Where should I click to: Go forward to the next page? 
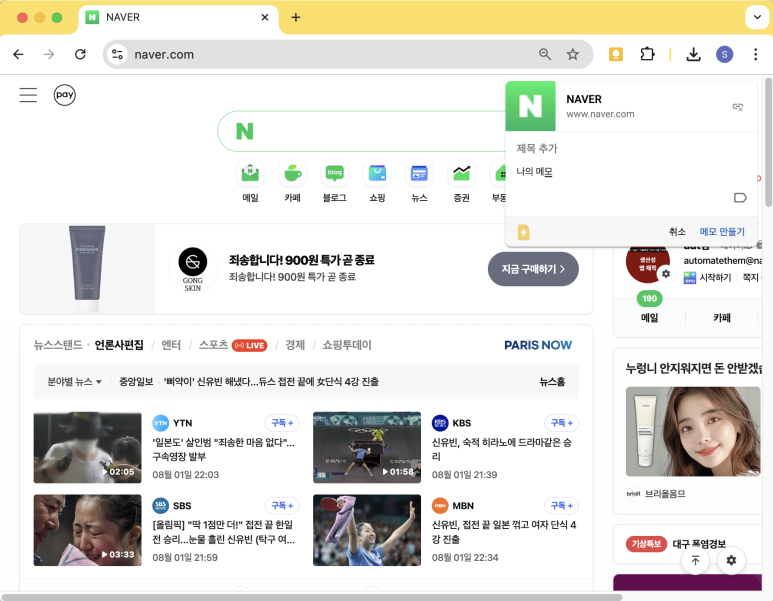coord(49,54)
